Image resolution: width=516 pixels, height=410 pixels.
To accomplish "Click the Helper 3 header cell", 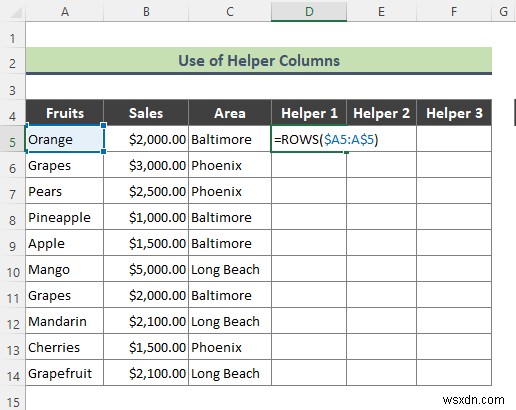I will (454, 113).
